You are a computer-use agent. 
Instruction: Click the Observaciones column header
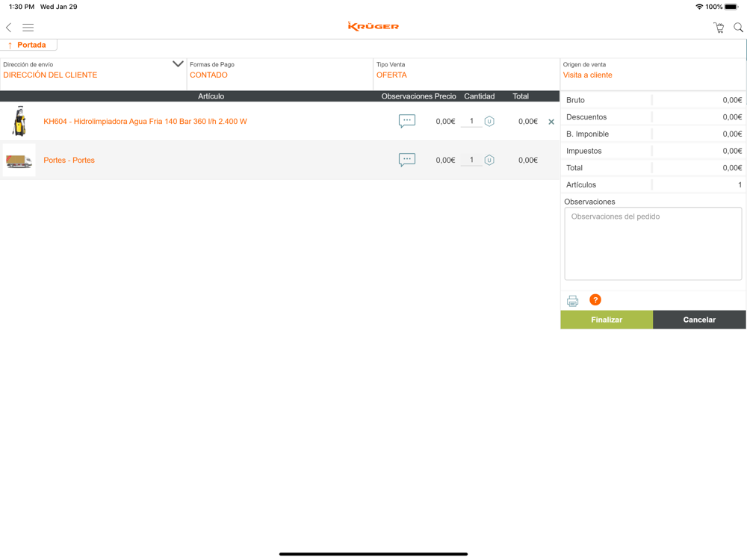tap(406, 96)
